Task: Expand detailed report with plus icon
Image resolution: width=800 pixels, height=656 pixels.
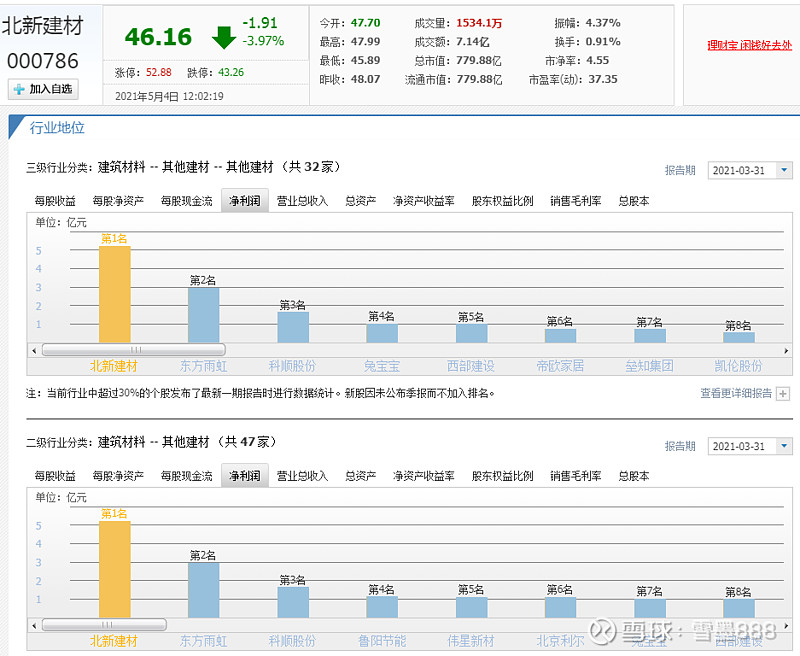Action: [783, 394]
